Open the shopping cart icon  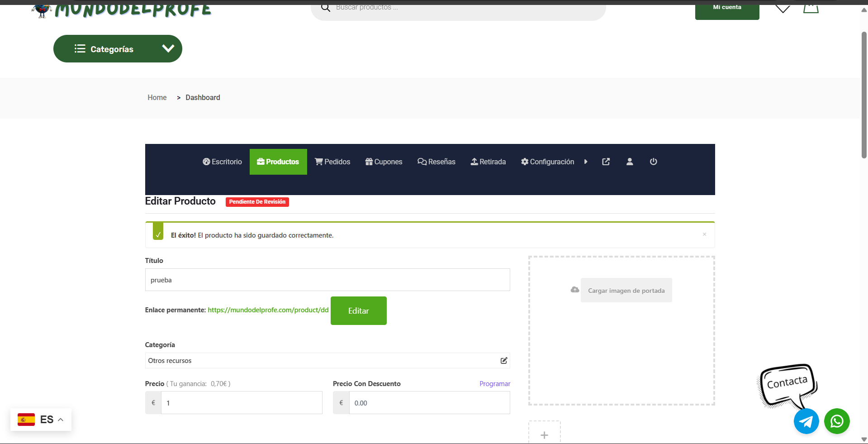click(x=811, y=8)
